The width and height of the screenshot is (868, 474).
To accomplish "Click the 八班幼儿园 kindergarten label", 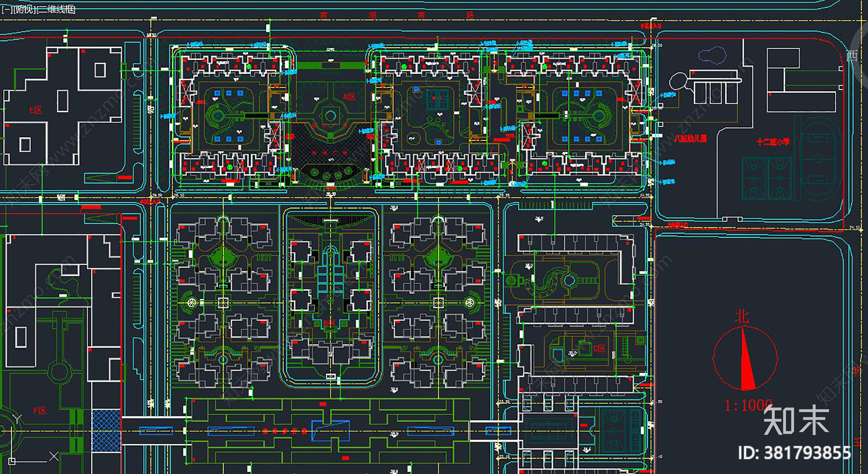I will [x=690, y=138].
